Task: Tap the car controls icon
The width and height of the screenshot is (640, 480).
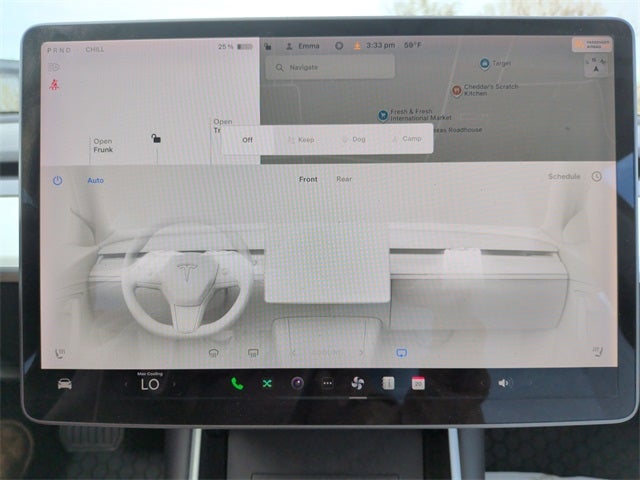Action: (64, 384)
